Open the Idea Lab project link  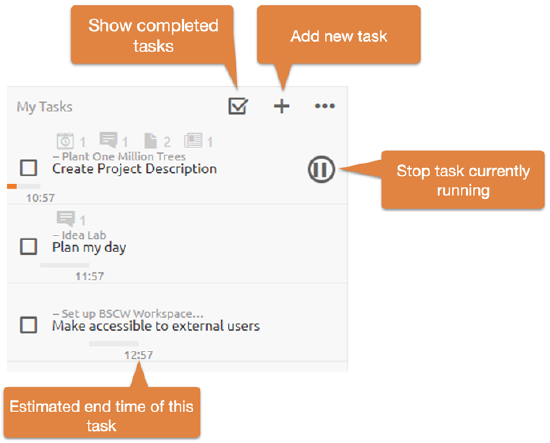pos(84,235)
